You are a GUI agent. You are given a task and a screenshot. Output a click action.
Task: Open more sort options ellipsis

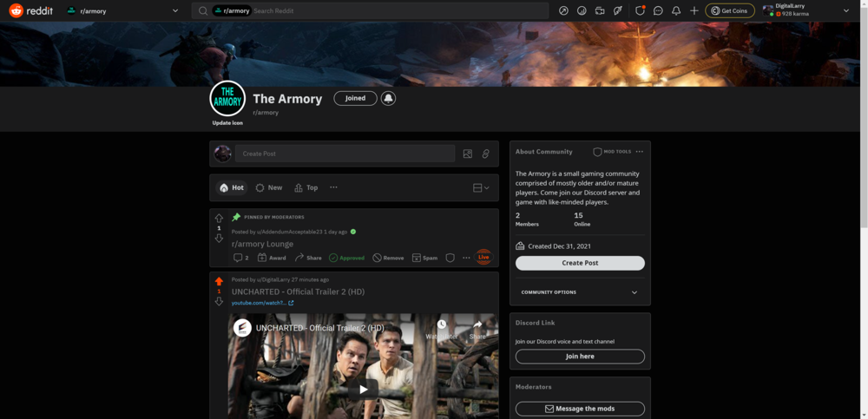[334, 187]
